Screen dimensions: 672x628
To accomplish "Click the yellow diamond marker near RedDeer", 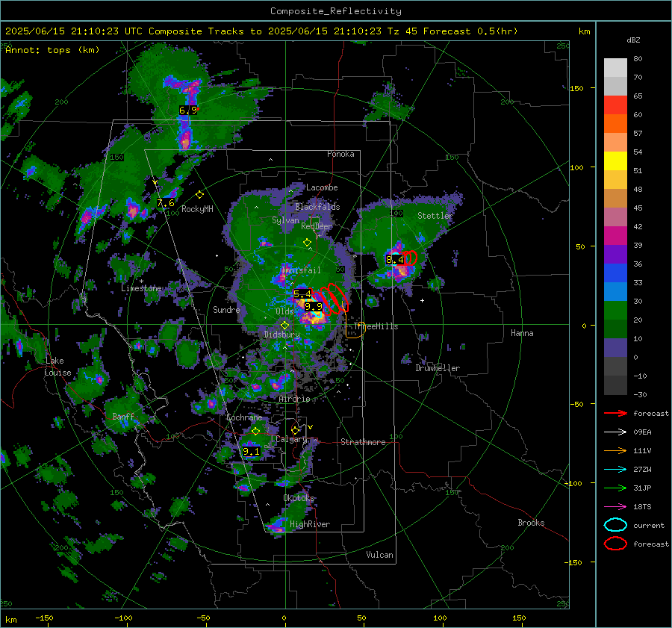I will click(308, 242).
